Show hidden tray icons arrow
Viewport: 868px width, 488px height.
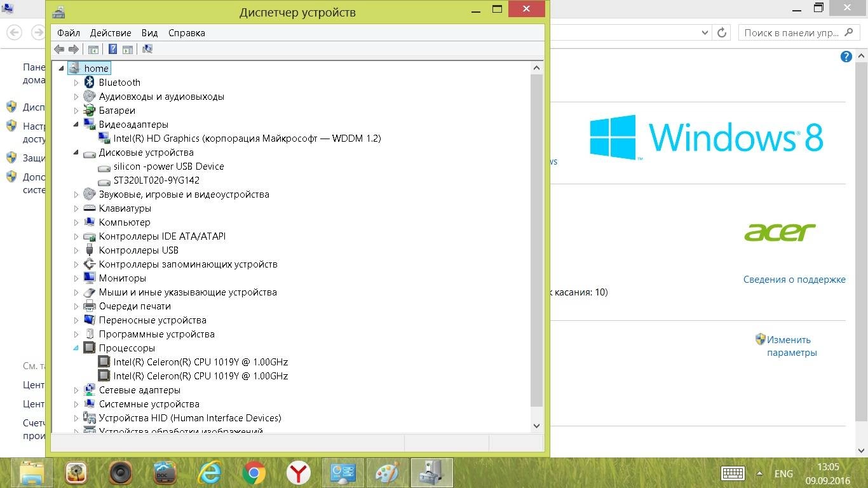(759, 473)
